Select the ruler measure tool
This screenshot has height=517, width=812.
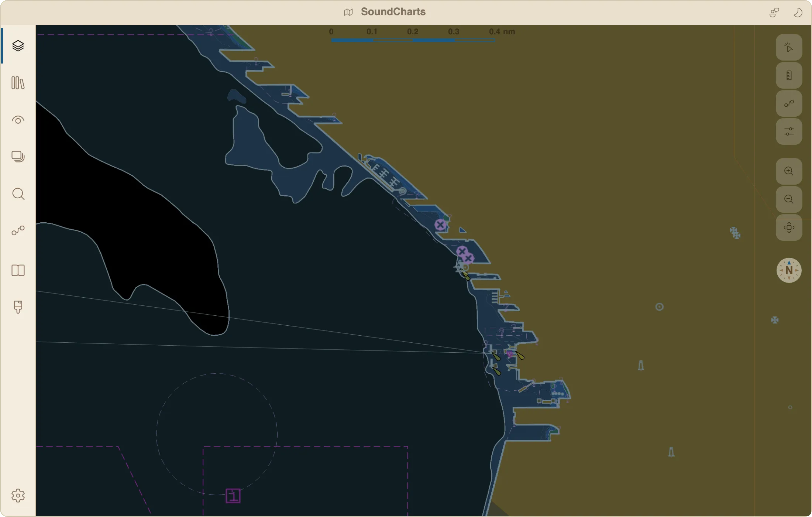789,76
